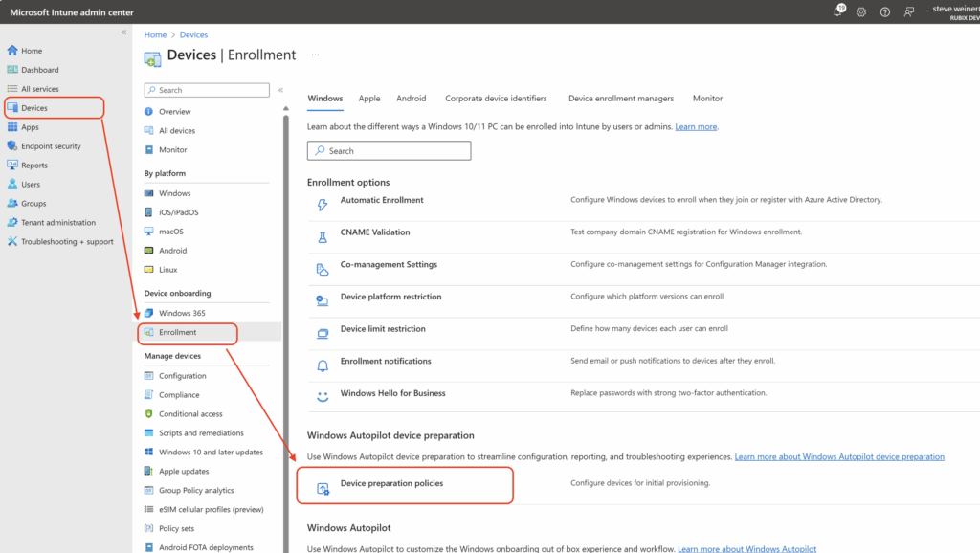
Task: Open Scripts and remediations
Action: click(x=201, y=433)
